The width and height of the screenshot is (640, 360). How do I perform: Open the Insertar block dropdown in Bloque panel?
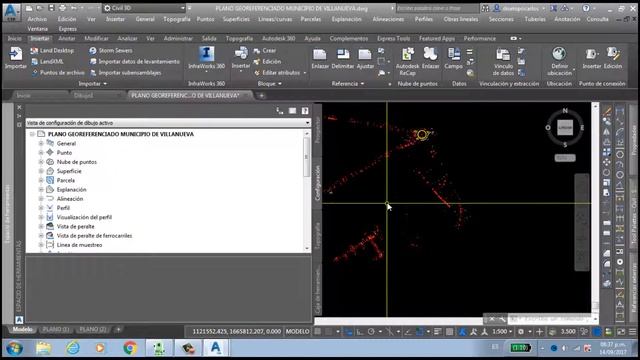pyautogui.click(x=241, y=71)
